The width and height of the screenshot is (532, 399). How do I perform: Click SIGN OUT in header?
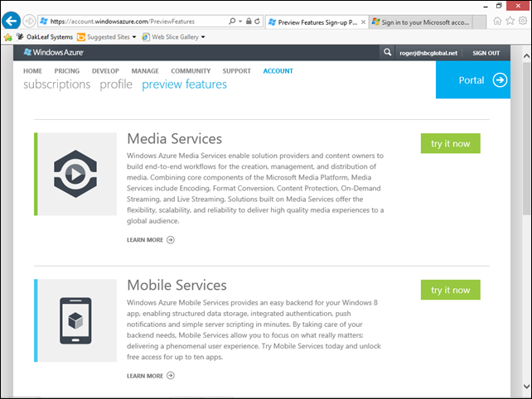pos(486,53)
